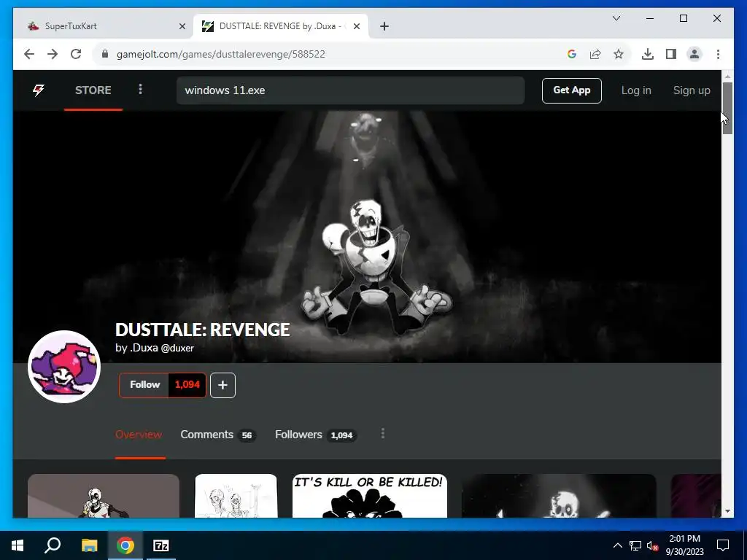Open the @duxer profile link
Screen dimensions: 747x560
[x=177, y=348]
